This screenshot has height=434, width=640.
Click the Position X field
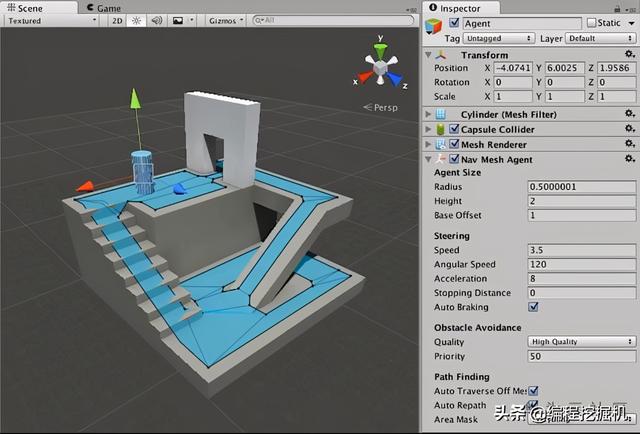(513, 68)
